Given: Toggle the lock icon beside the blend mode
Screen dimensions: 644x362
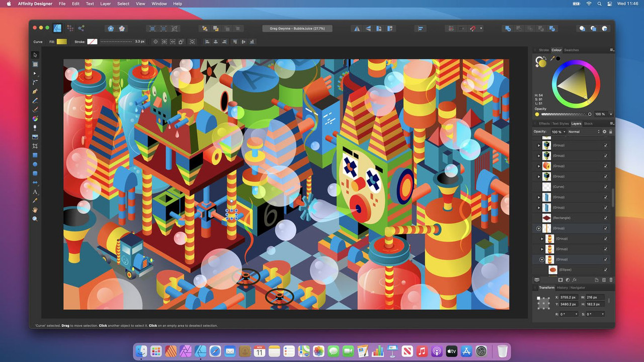Looking at the screenshot, I should (x=610, y=131).
